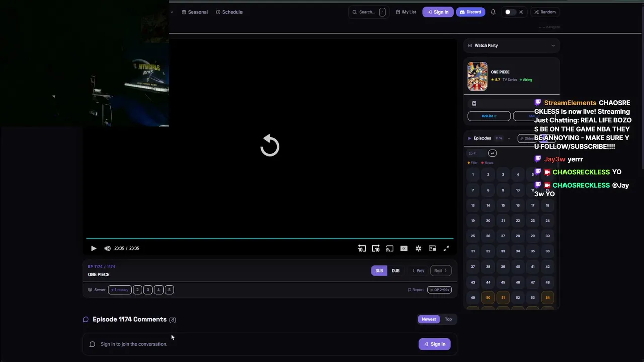Viewport: 644px width, 362px height.
Task: Sign in from the top navigation
Action: 438,12
